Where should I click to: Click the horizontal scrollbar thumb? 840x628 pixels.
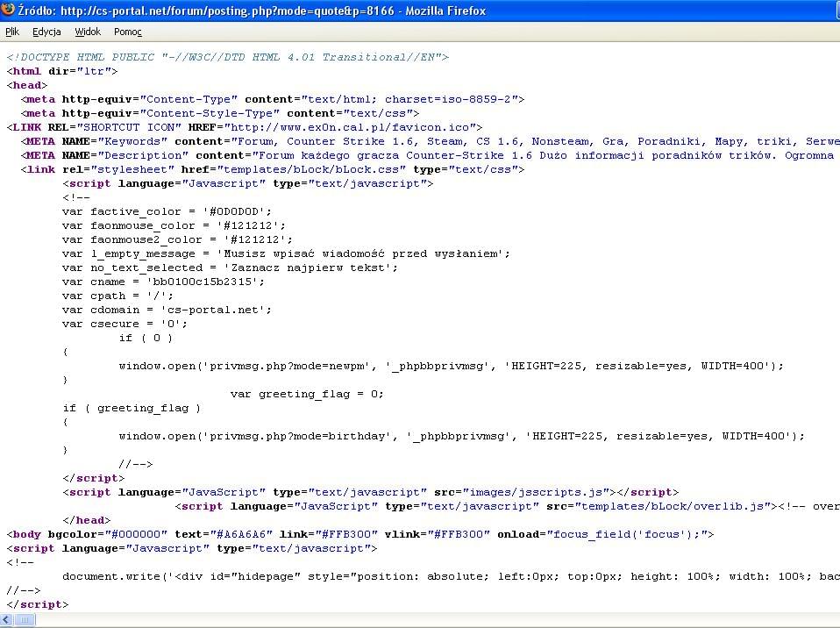tap(24, 620)
